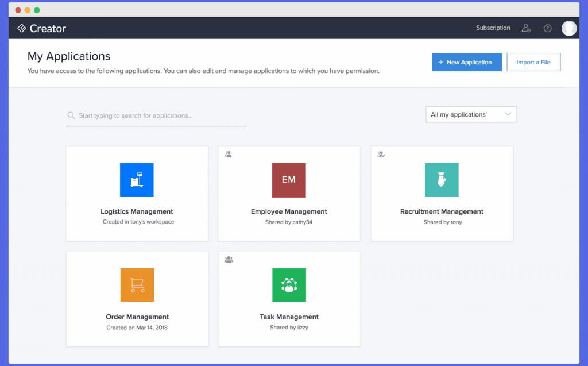588x366 pixels.
Task: Click "Shared by lizzy" text
Action: click(x=289, y=328)
